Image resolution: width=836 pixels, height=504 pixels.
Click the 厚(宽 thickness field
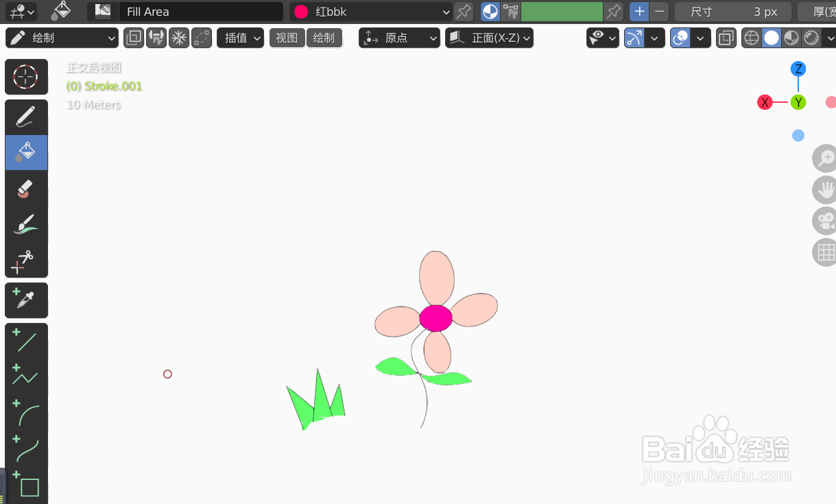pyautogui.click(x=817, y=11)
